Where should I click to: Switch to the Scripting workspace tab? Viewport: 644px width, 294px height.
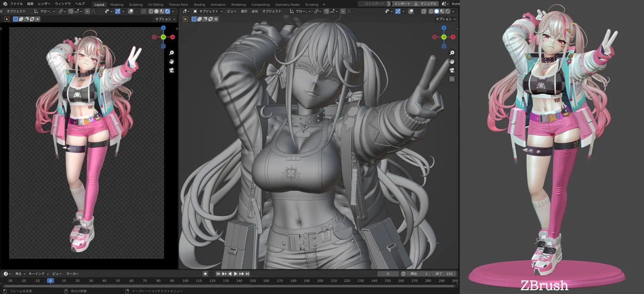click(312, 4)
